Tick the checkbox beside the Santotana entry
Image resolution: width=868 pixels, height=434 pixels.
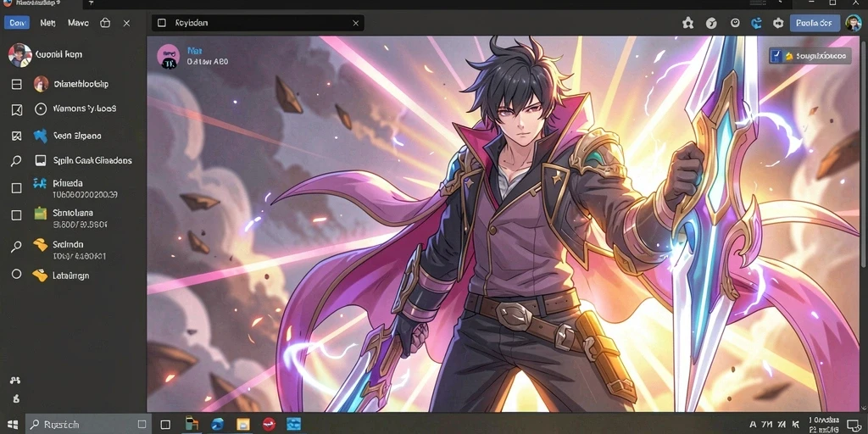(x=17, y=214)
